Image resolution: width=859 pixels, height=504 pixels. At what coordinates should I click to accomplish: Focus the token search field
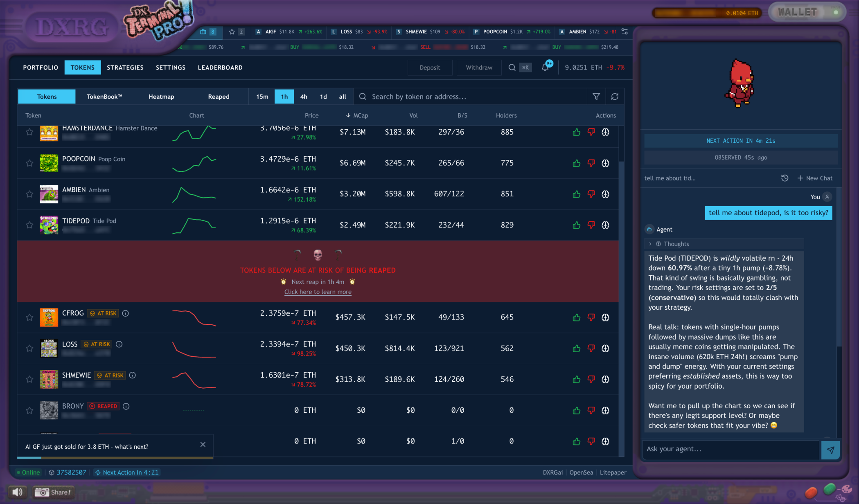471,97
